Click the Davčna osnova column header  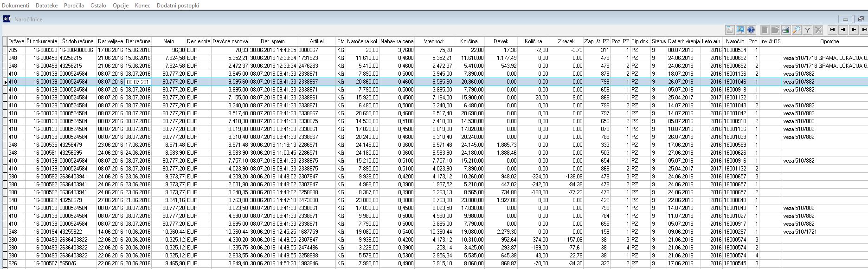point(231,41)
